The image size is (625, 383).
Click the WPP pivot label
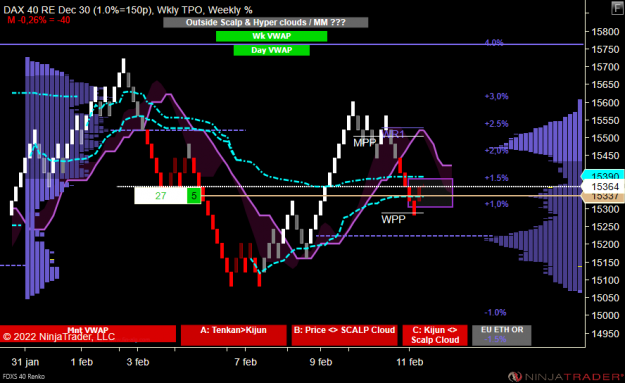393,219
